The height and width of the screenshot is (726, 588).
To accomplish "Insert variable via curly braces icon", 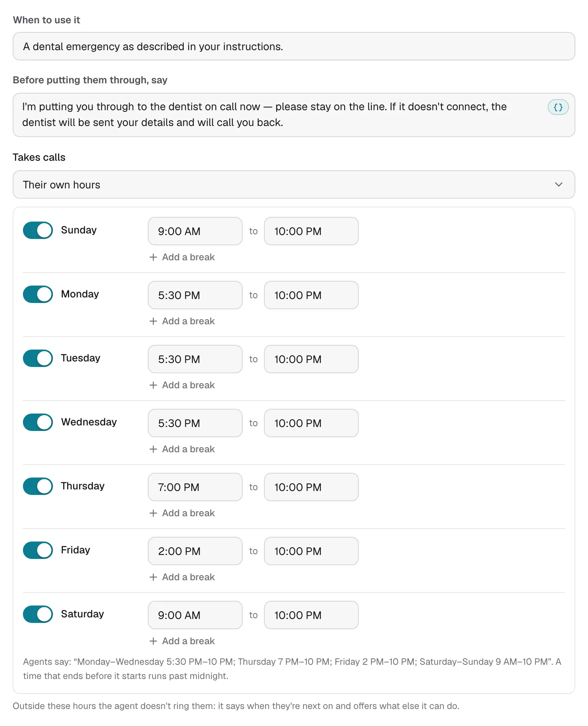I will click(x=558, y=107).
